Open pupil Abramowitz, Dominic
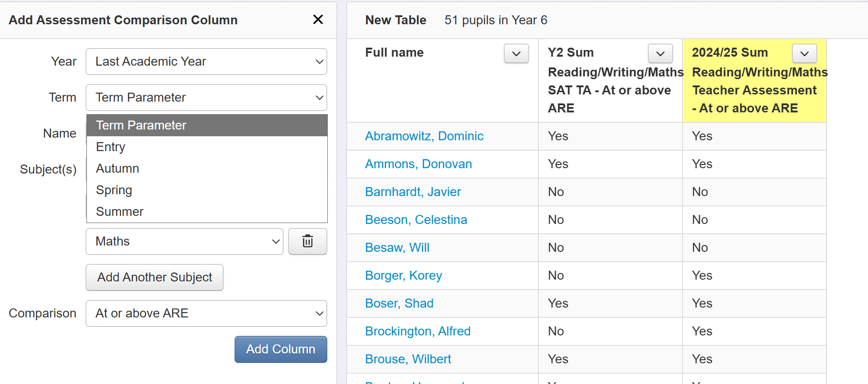Image resolution: width=868 pixels, height=384 pixels. tap(424, 136)
